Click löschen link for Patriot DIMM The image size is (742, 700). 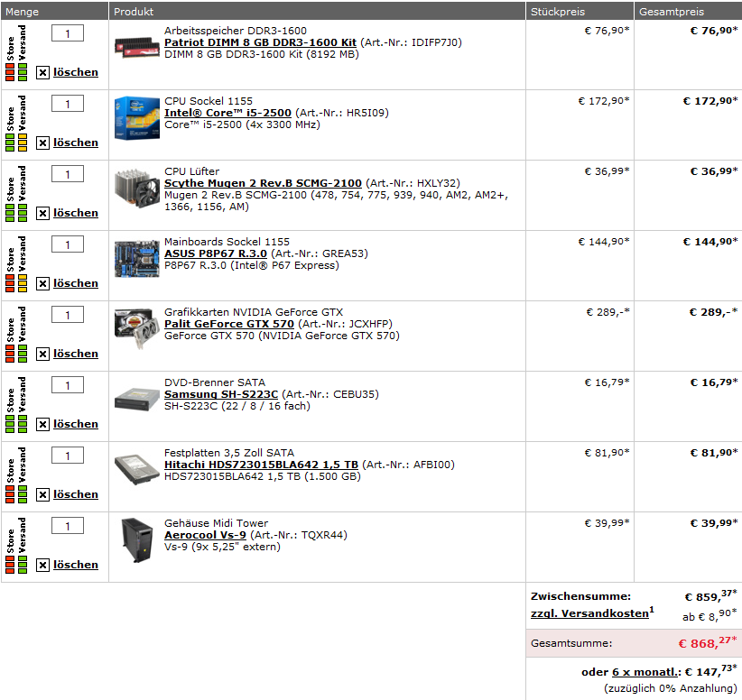pyautogui.click(x=76, y=72)
